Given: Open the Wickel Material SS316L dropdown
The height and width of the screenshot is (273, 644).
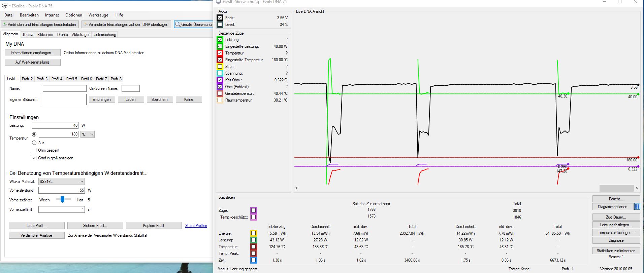Looking at the screenshot, I should tap(61, 182).
